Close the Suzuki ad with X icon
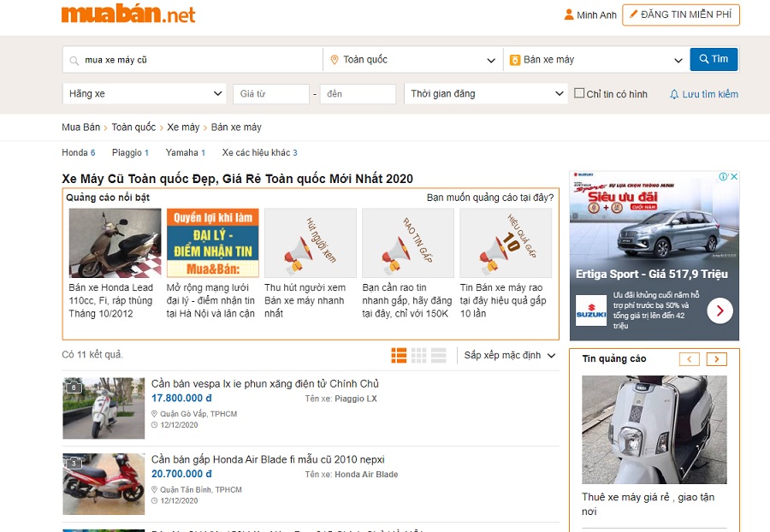This screenshot has width=770, height=532. point(734,177)
